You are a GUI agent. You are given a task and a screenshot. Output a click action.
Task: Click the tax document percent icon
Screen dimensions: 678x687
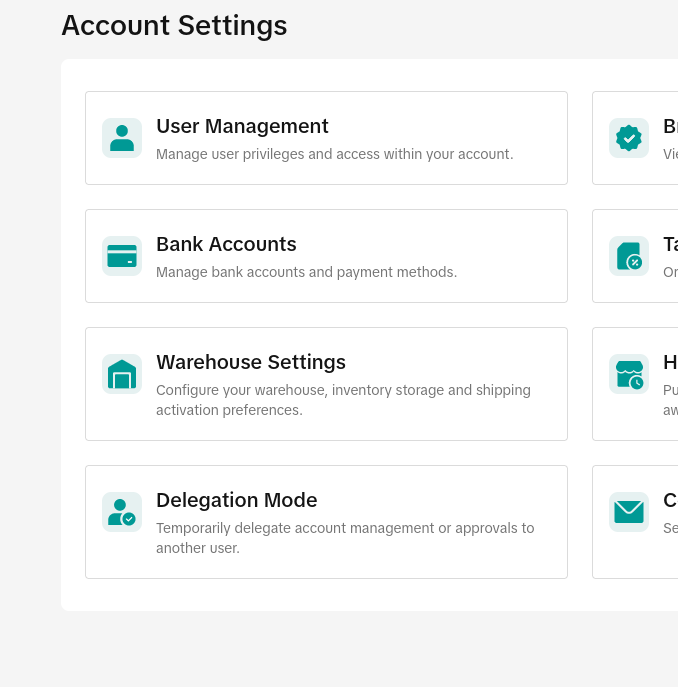(629, 256)
